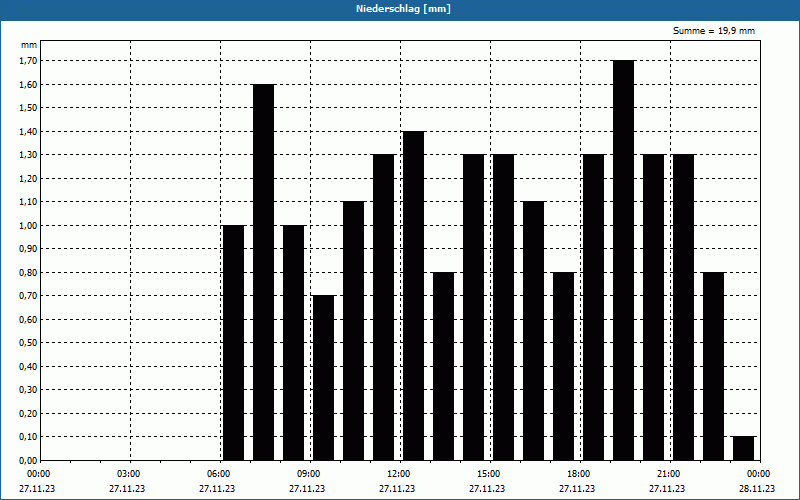This screenshot has height=500, width=800.
Task: Click the 0,80 y-axis label
Action: point(28,272)
